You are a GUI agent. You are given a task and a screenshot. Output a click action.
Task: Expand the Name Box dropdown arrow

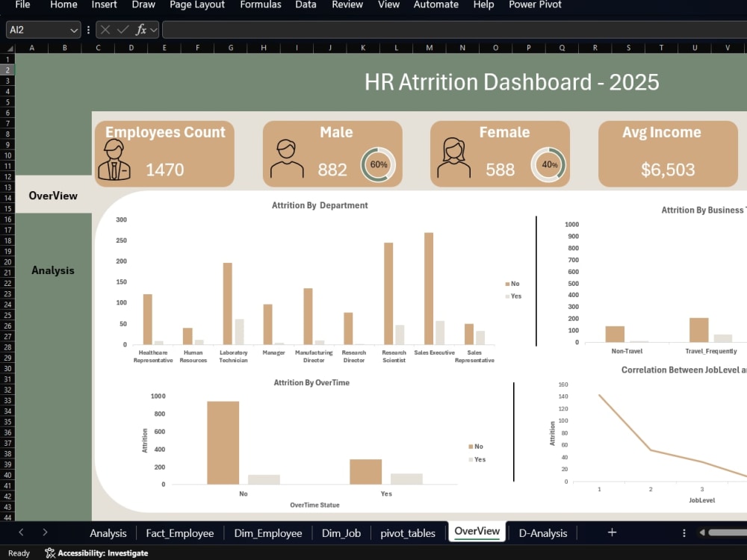(74, 31)
